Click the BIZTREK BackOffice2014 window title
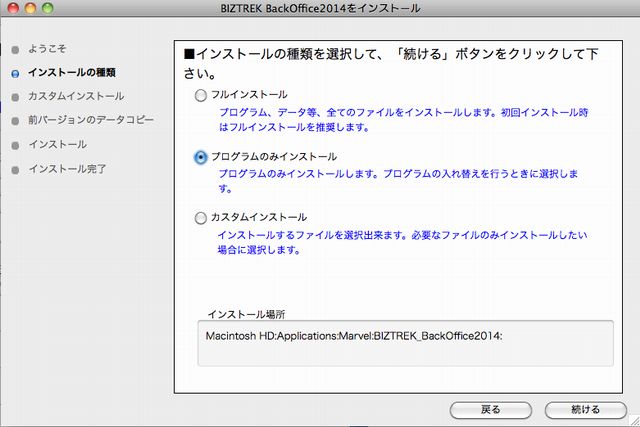This screenshot has width=640, height=427. click(320, 9)
